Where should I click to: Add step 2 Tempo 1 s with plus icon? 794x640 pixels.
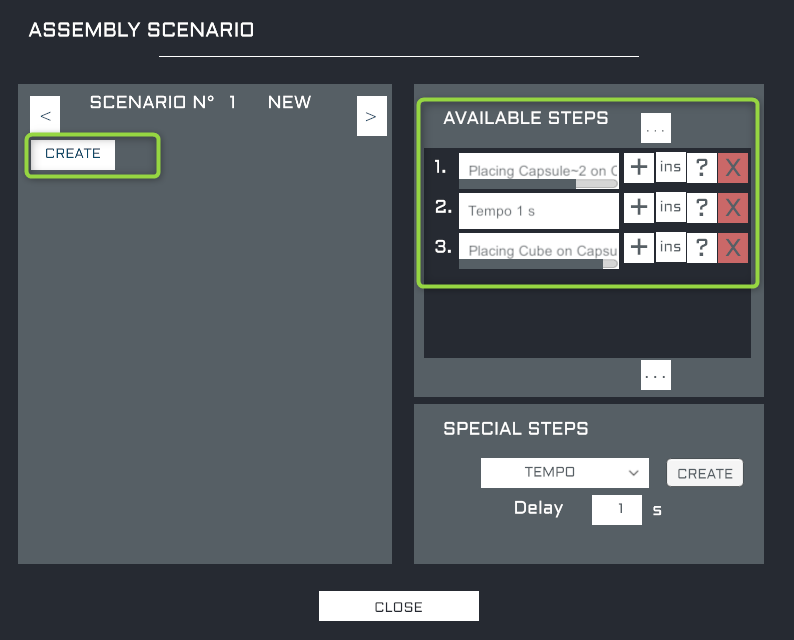coord(639,207)
